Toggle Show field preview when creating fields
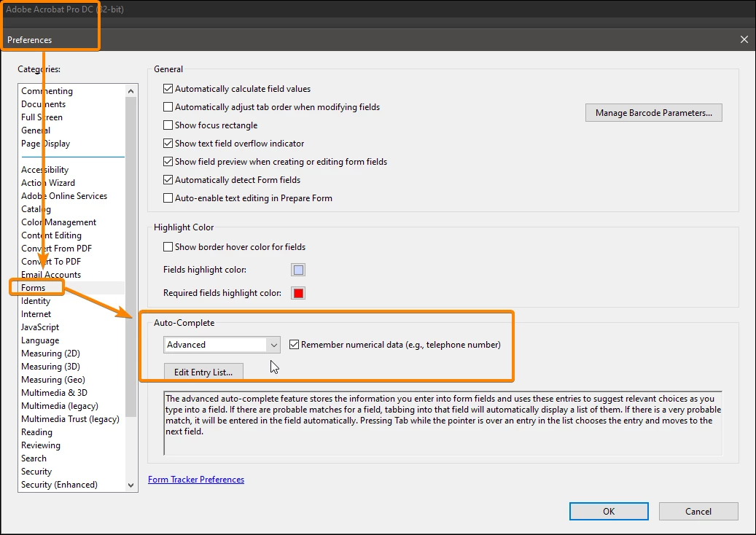Viewport: 756px width, 535px height. 168,162
